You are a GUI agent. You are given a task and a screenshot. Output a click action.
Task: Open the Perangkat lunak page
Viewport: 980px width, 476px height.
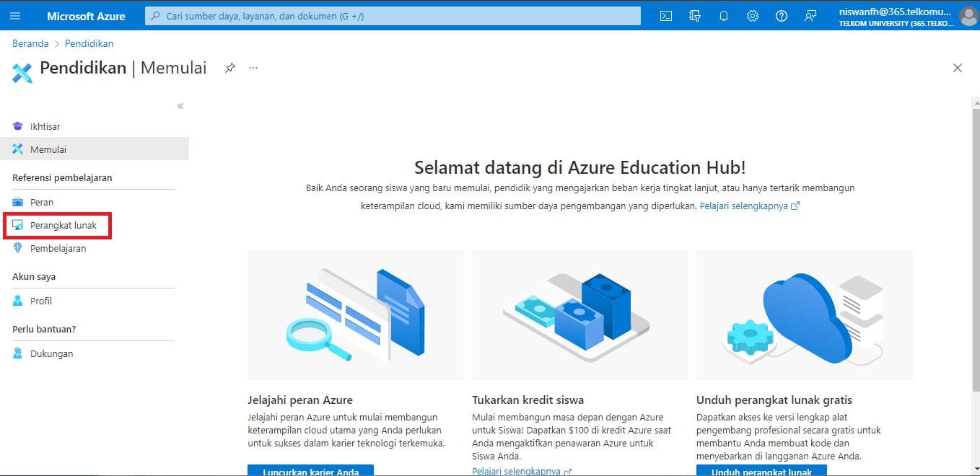click(x=95, y=226)
